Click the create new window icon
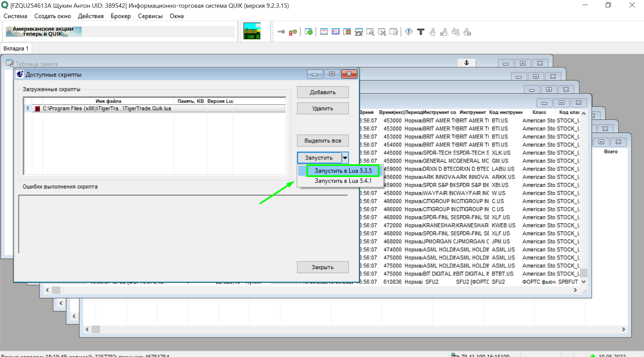The image size is (644, 357). (309, 32)
